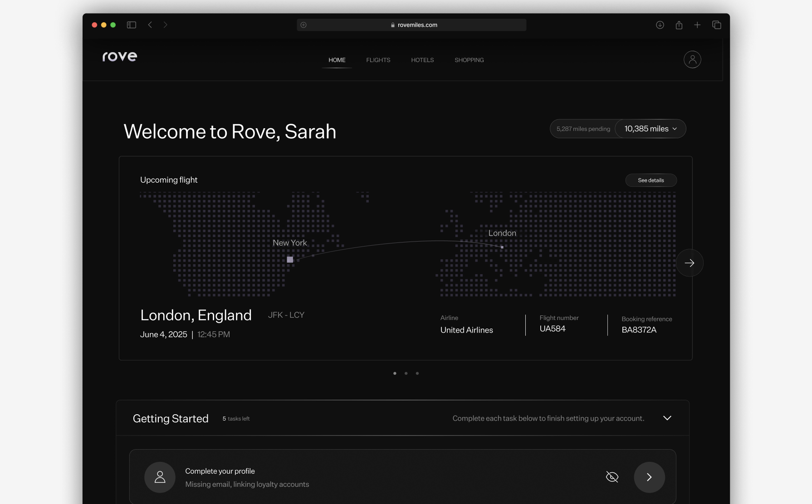Click the 5 tasks left label
Screen dimensions: 812x504
coord(236,419)
